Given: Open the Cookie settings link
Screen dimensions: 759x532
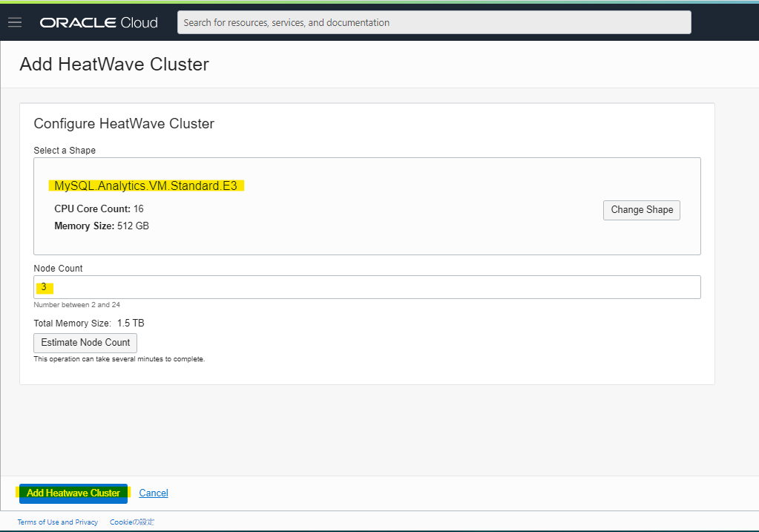Looking at the screenshot, I should [x=131, y=522].
